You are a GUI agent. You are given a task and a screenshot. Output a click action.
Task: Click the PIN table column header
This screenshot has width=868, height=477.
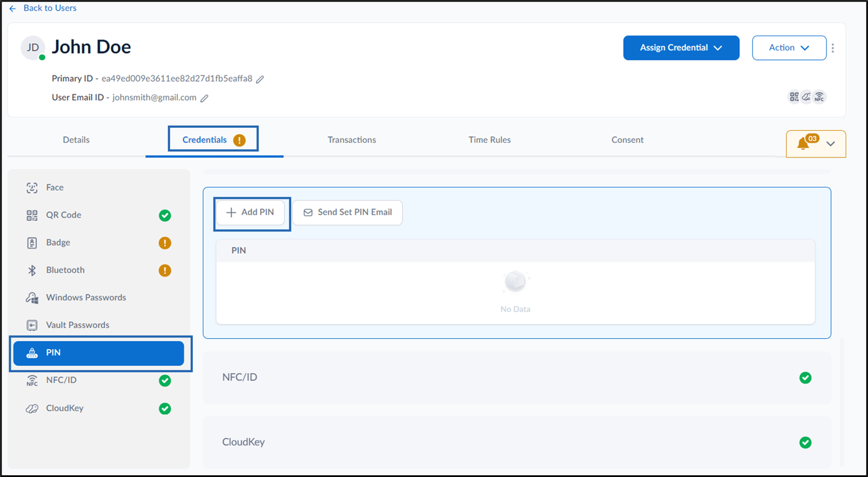tap(239, 250)
